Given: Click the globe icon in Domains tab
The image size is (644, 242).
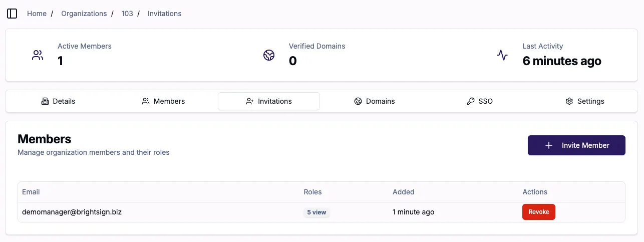Looking at the screenshot, I should 358,101.
